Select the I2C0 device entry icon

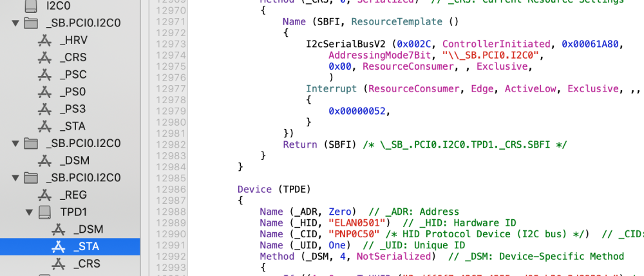pos(31,6)
